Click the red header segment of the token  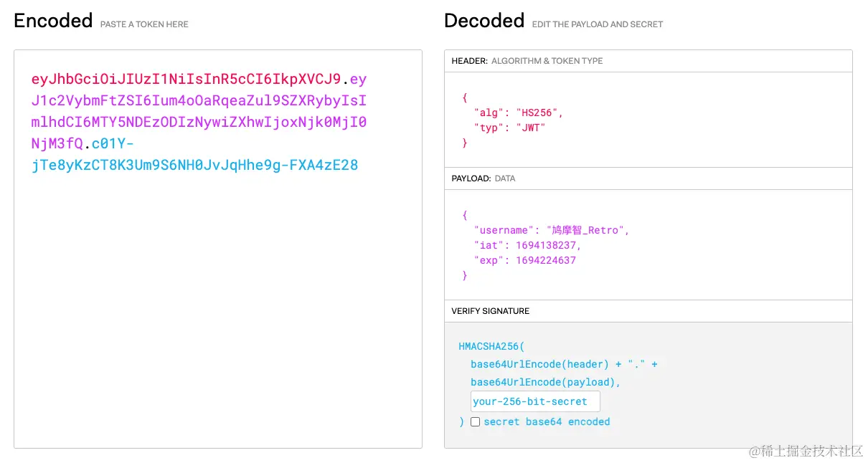(187, 80)
